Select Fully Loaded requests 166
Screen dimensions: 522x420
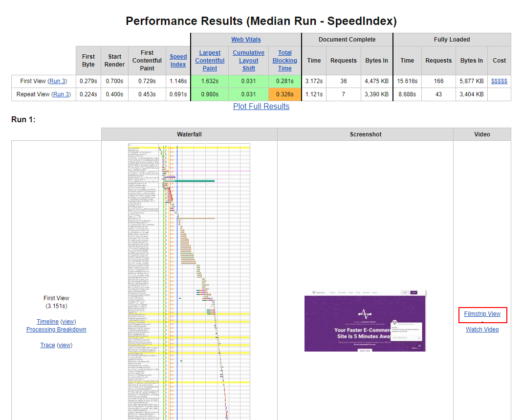tap(438, 81)
